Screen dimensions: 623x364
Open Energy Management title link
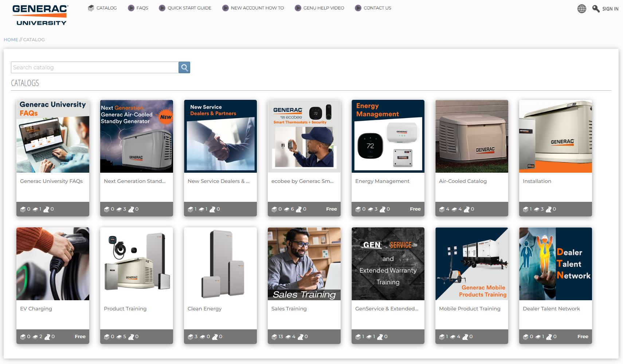(382, 181)
